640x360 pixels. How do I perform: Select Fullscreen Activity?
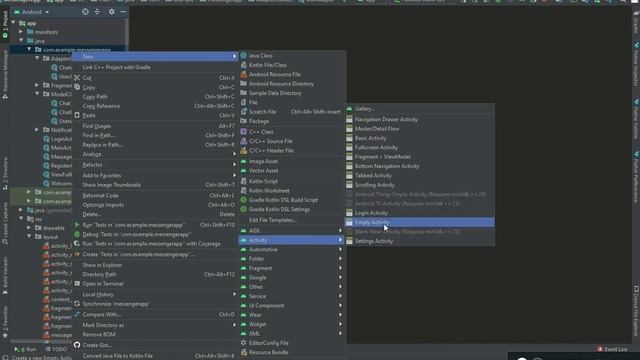pyautogui.click(x=420, y=147)
